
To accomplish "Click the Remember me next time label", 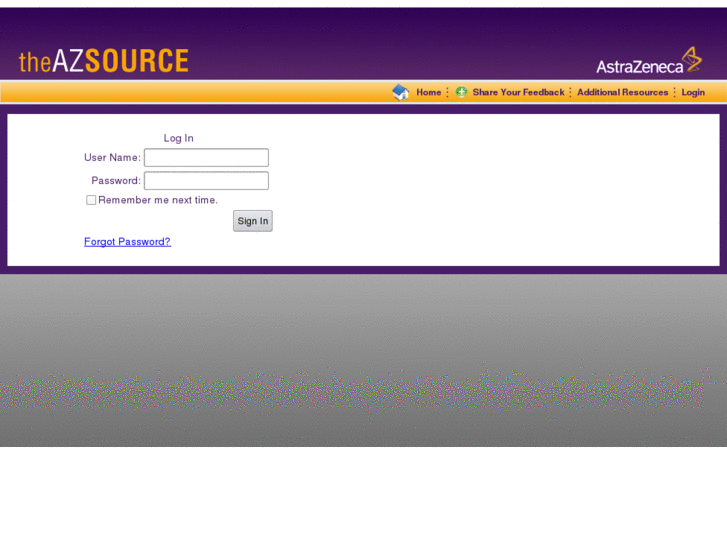I will coord(158,200).
